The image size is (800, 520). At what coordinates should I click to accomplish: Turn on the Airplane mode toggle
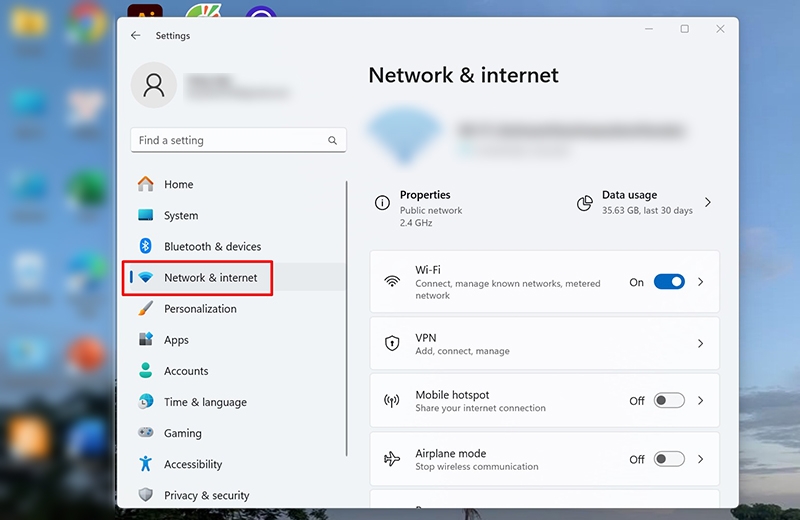(669, 459)
